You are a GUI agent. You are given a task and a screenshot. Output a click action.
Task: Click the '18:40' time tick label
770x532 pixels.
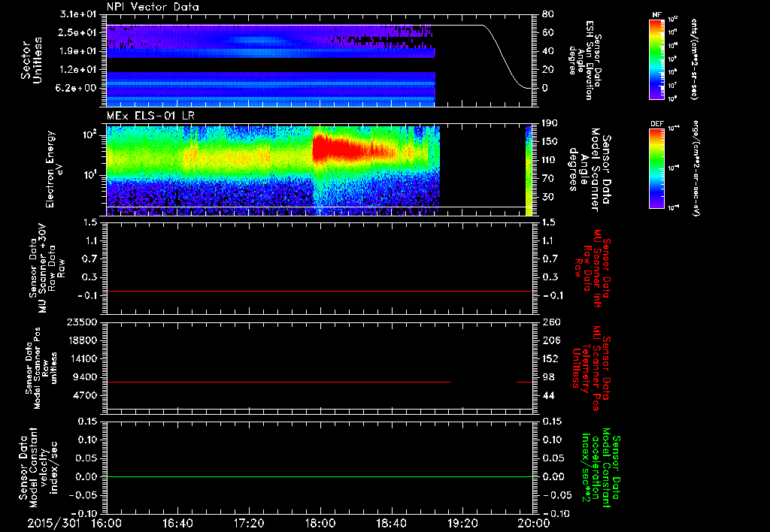coord(391,523)
